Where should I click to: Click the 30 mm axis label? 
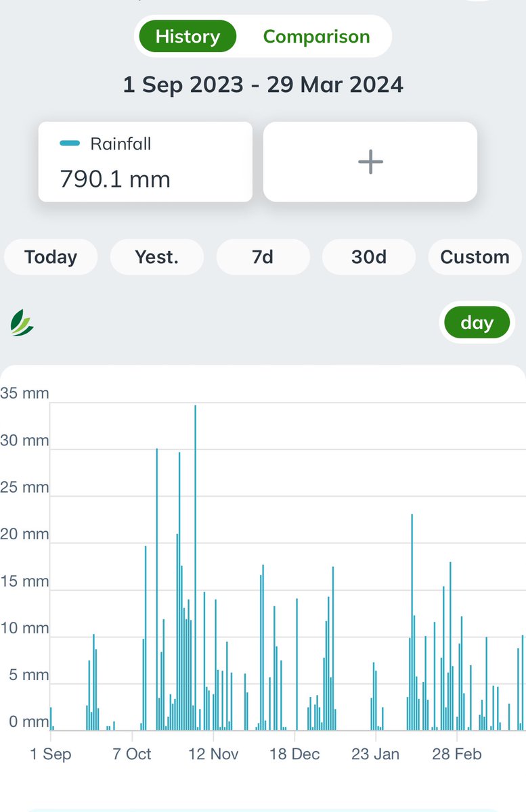click(x=25, y=441)
